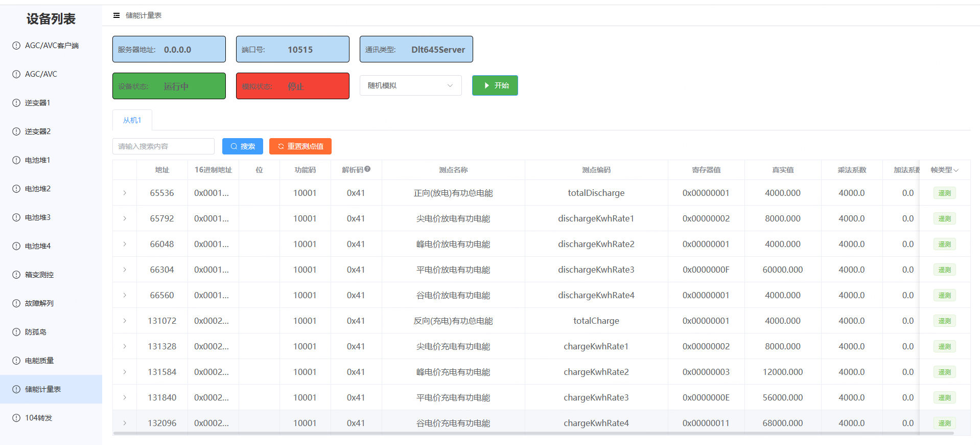This screenshot has height=445, width=980.
Task: Click the 服务器地址 0.0.0.0 box
Action: pos(169,49)
